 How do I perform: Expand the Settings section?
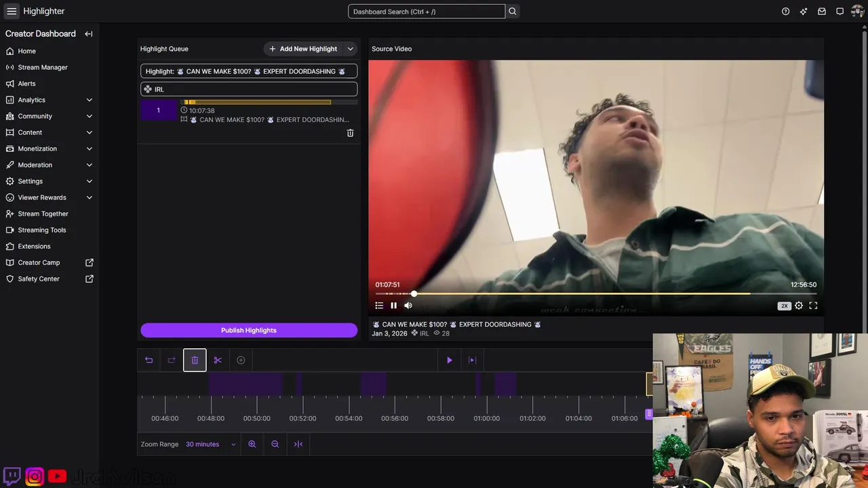[90, 181]
